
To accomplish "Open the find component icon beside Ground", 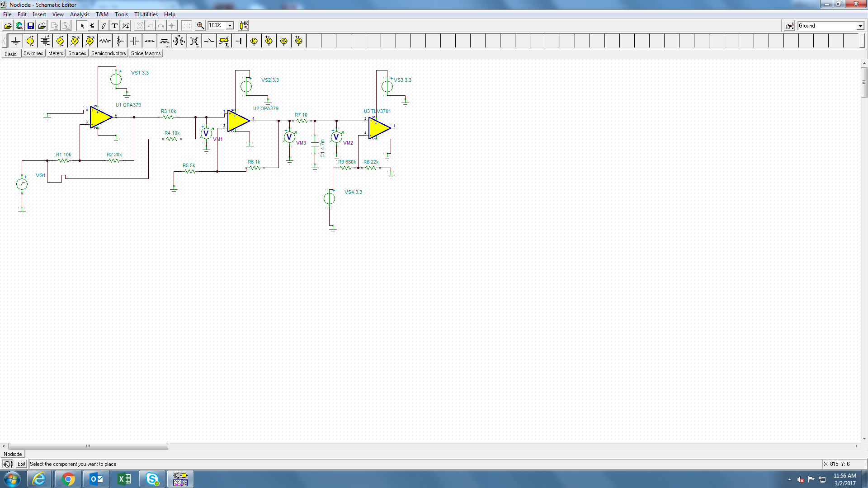I will coord(789,26).
